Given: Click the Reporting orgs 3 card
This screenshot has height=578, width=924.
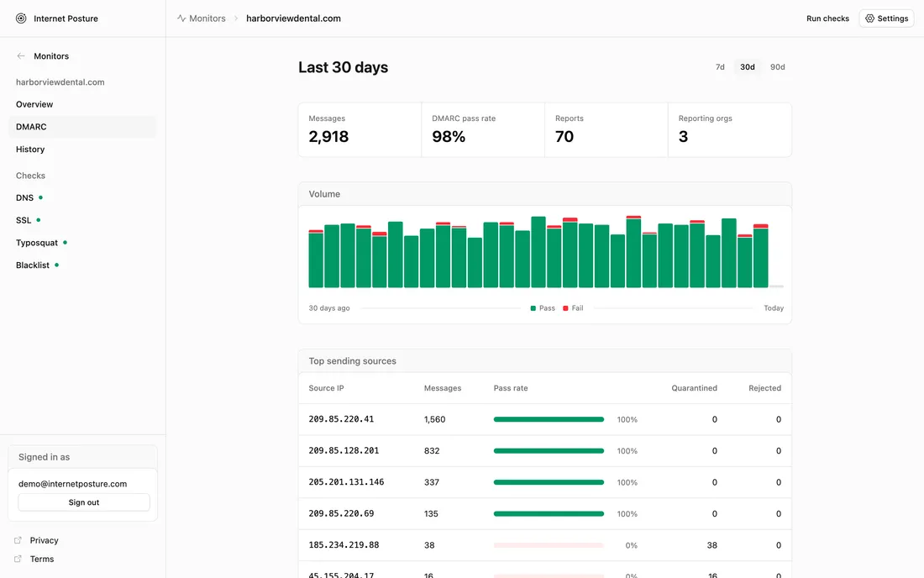Looking at the screenshot, I should 729,129.
